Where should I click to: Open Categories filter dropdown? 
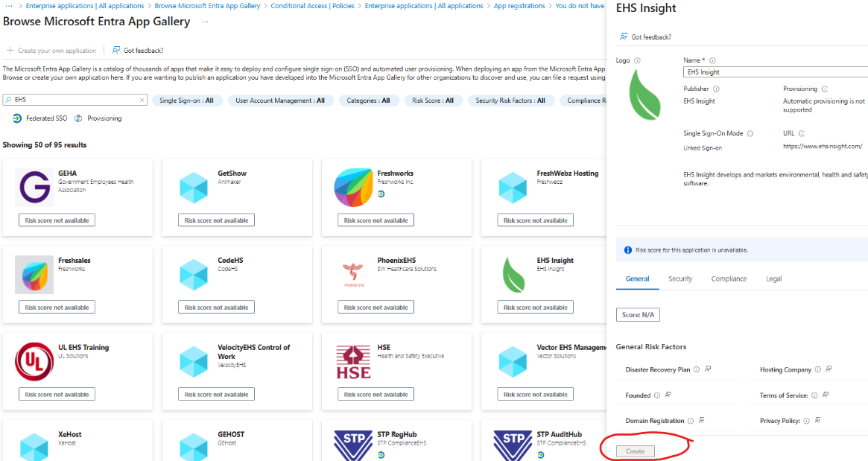(368, 101)
